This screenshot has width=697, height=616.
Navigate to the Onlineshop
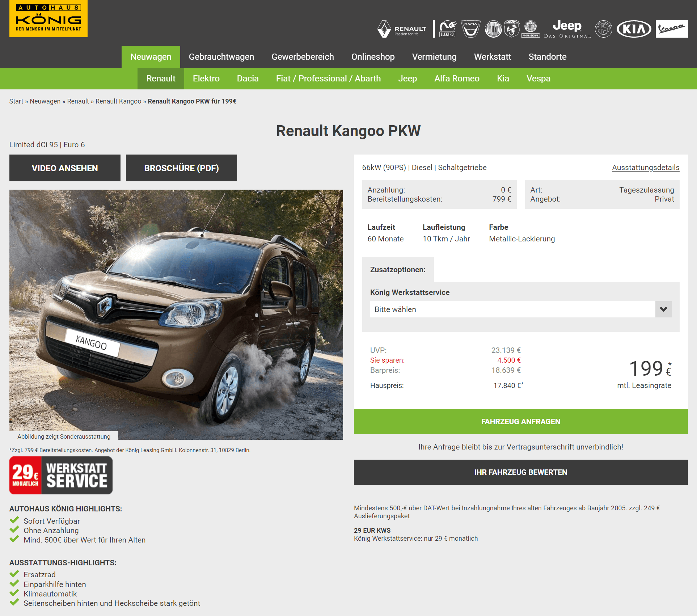click(373, 57)
